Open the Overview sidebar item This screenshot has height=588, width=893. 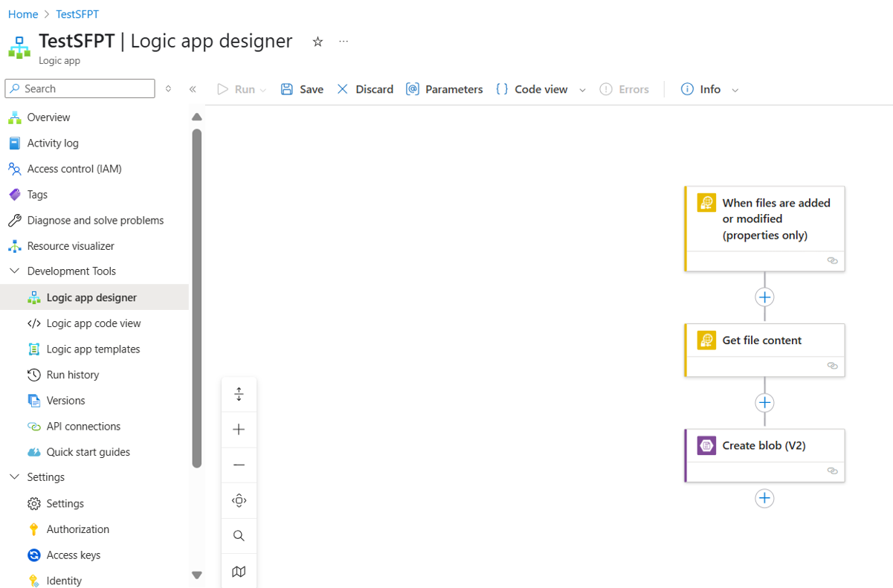(x=48, y=117)
